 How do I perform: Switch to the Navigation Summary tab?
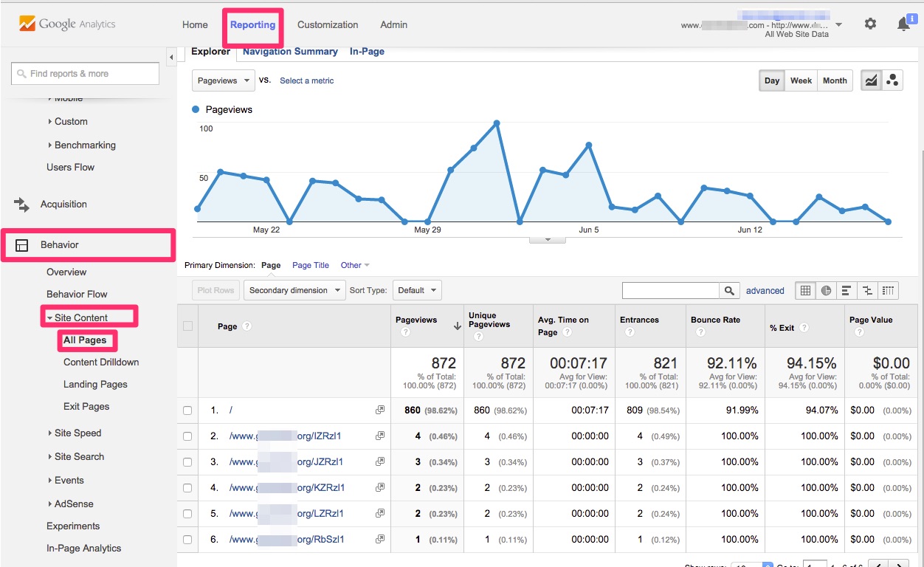(x=290, y=52)
